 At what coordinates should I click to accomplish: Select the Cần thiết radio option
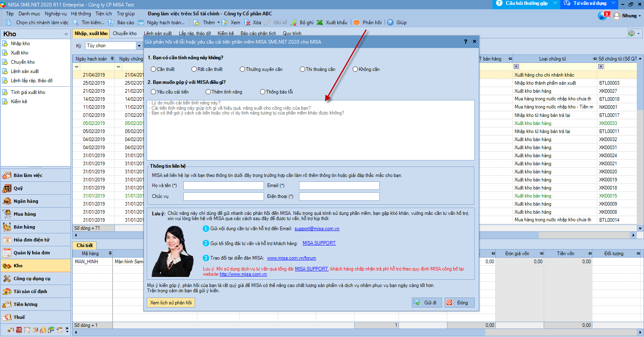pos(153,69)
